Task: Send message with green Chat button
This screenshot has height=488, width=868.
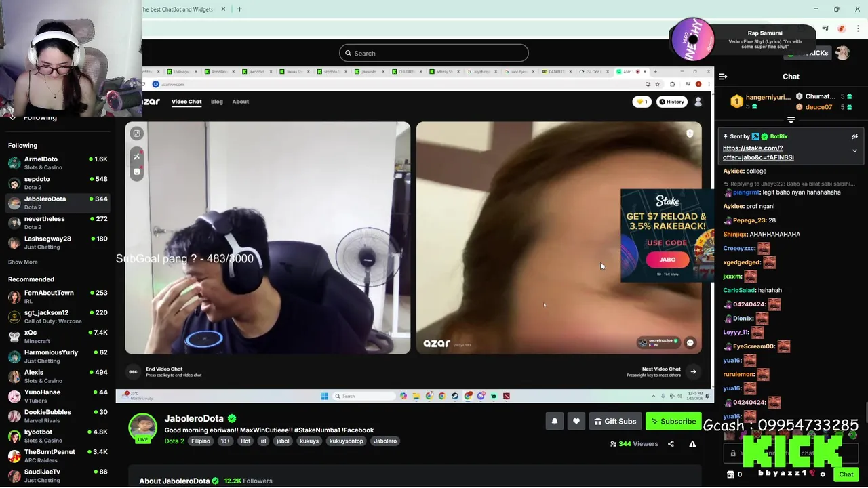Action: tap(846, 474)
